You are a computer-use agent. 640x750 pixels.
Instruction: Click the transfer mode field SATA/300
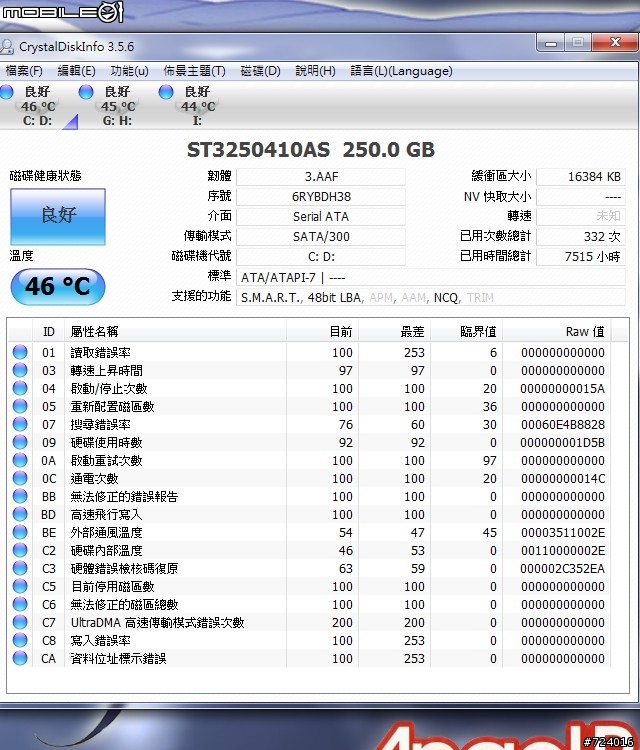(321, 237)
